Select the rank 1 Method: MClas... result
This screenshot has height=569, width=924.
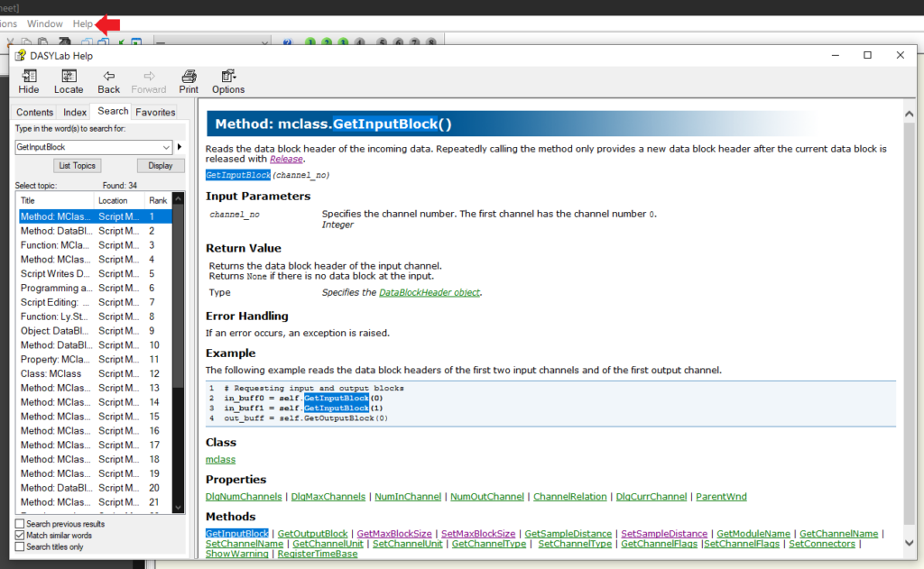coord(95,216)
